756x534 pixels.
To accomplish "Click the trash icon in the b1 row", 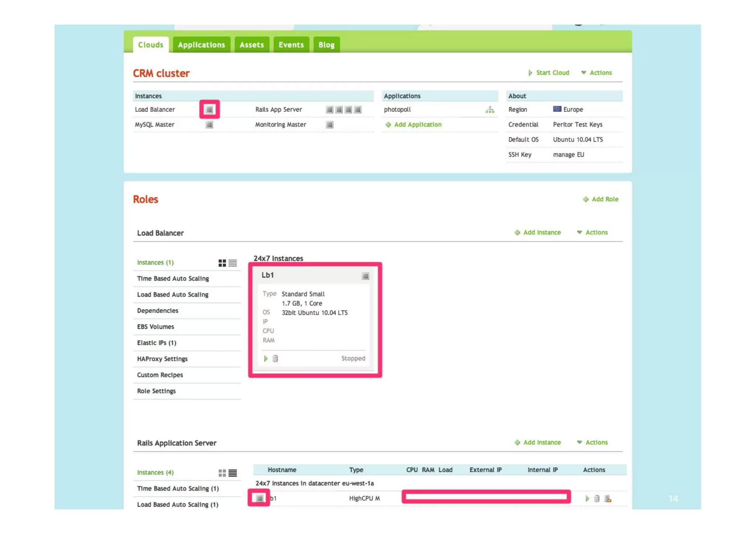I will coord(597,499).
